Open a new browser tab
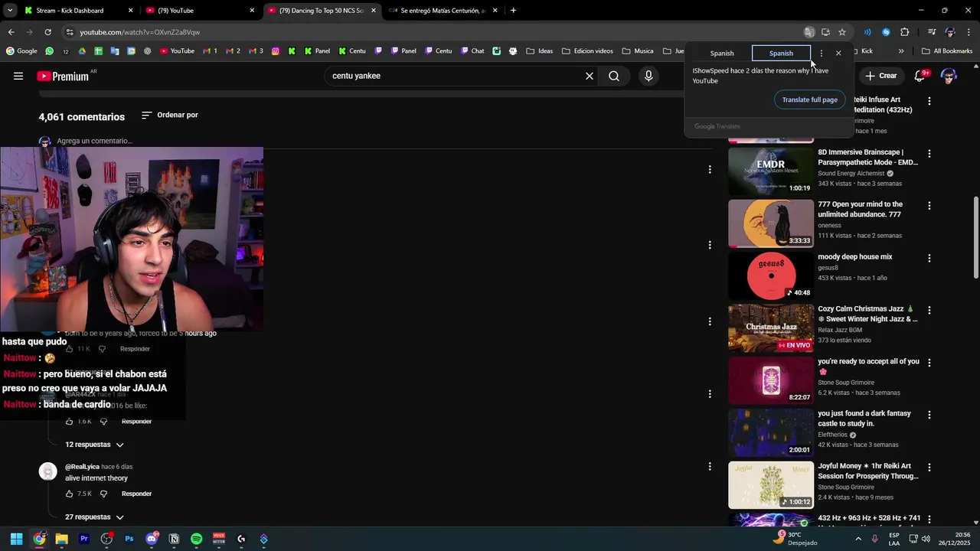Image resolution: width=980 pixels, height=551 pixels. [x=513, y=11]
